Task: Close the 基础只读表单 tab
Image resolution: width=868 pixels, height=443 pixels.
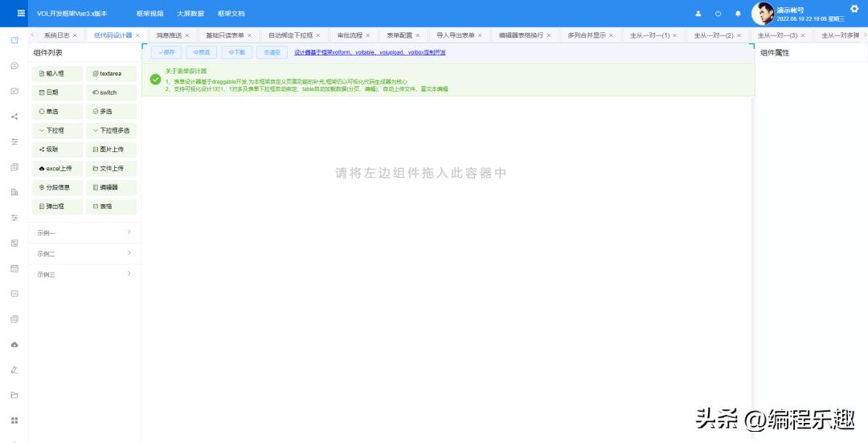Action: [250, 35]
